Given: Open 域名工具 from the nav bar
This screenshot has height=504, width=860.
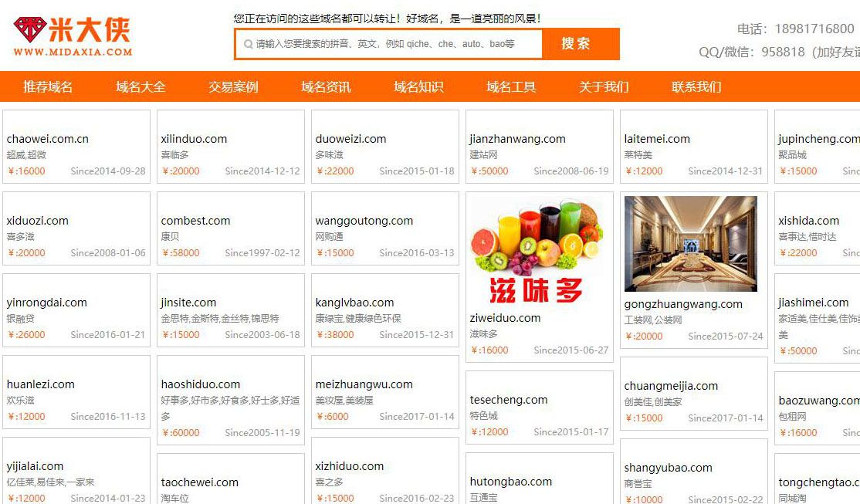Looking at the screenshot, I should tap(511, 86).
